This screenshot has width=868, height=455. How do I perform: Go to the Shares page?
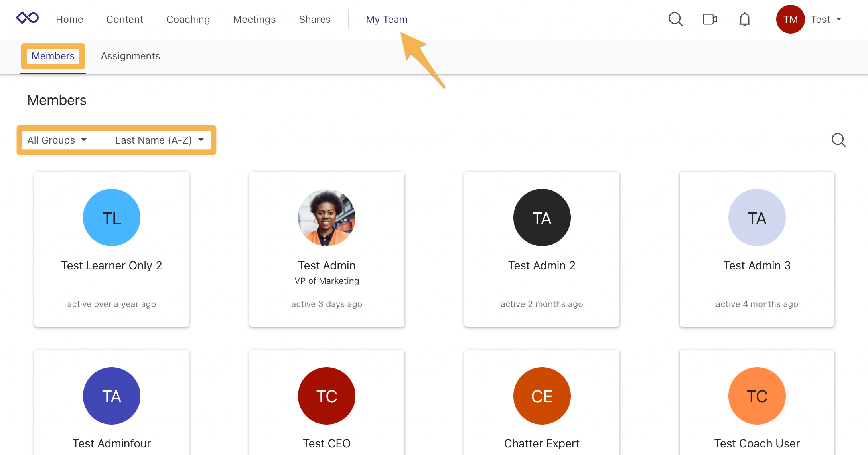[315, 19]
